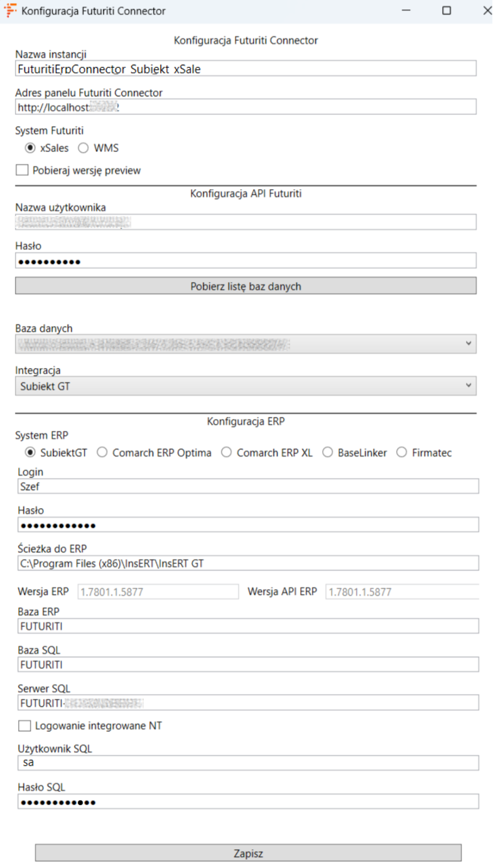Focus the Ścieżka do ERP field
Viewport: 493px width, 868px height.
click(x=248, y=563)
